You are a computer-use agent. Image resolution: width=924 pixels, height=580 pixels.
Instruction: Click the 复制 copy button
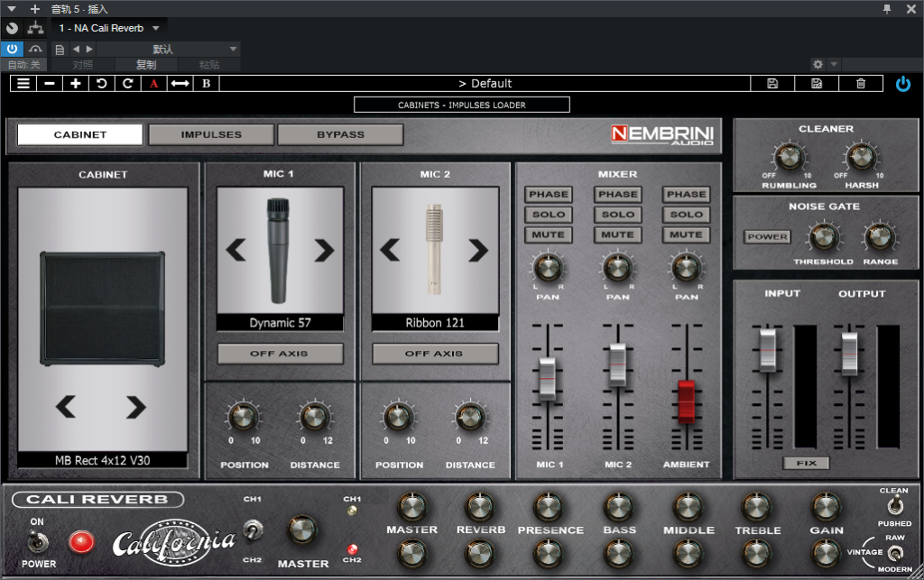click(x=146, y=65)
